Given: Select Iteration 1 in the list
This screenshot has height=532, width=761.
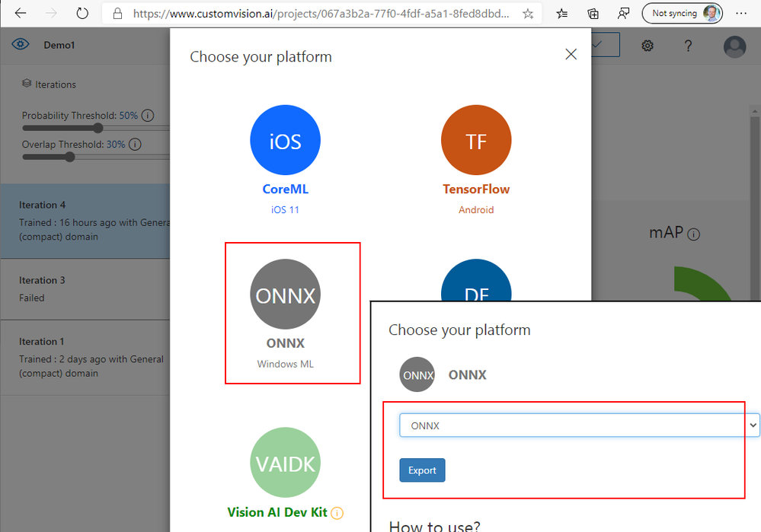Looking at the screenshot, I should [85, 358].
